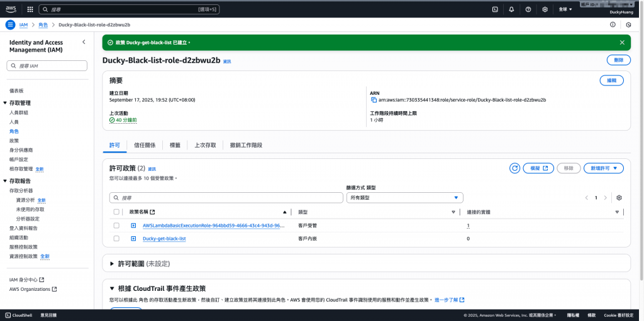
Task: Open the account menu DuckyHuang
Action: [621, 13]
